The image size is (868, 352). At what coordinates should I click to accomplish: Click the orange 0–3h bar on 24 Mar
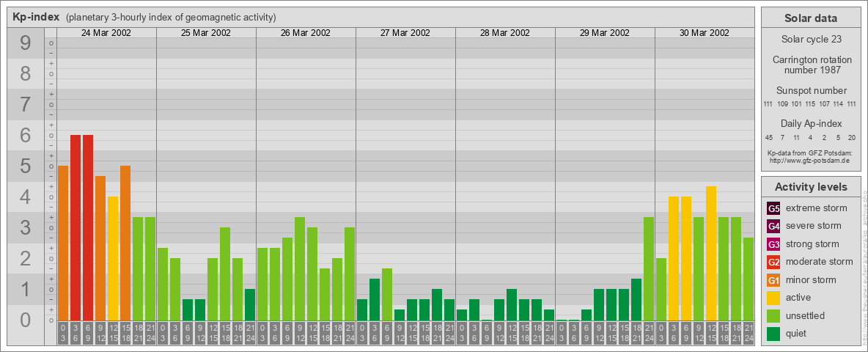tap(63, 243)
